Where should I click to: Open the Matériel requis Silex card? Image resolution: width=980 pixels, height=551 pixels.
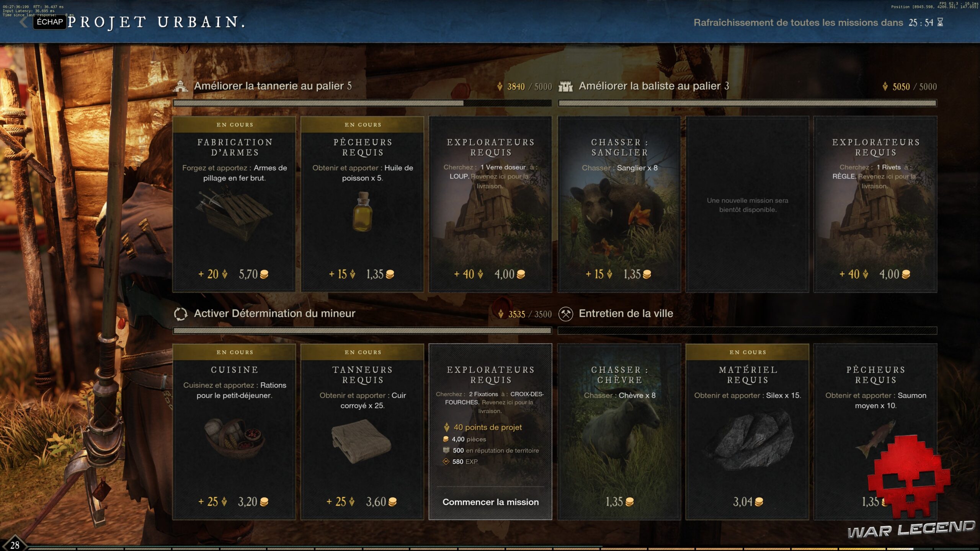click(x=747, y=432)
